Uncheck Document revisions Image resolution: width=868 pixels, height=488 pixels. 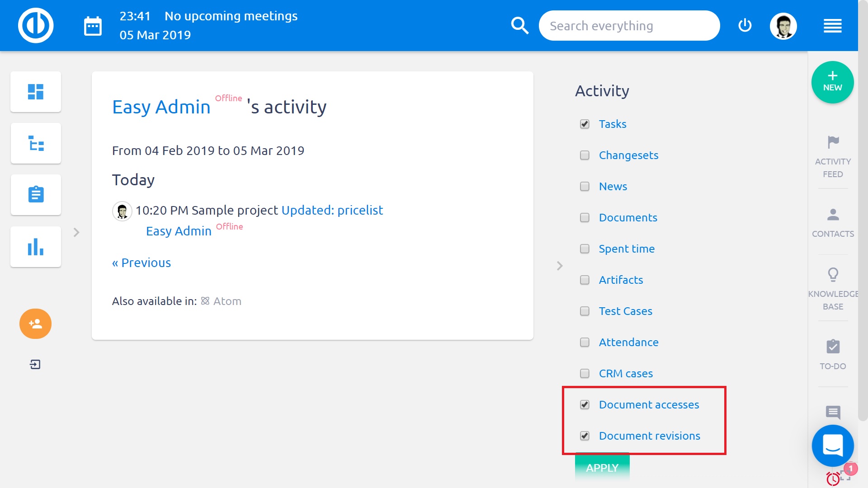pos(584,436)
